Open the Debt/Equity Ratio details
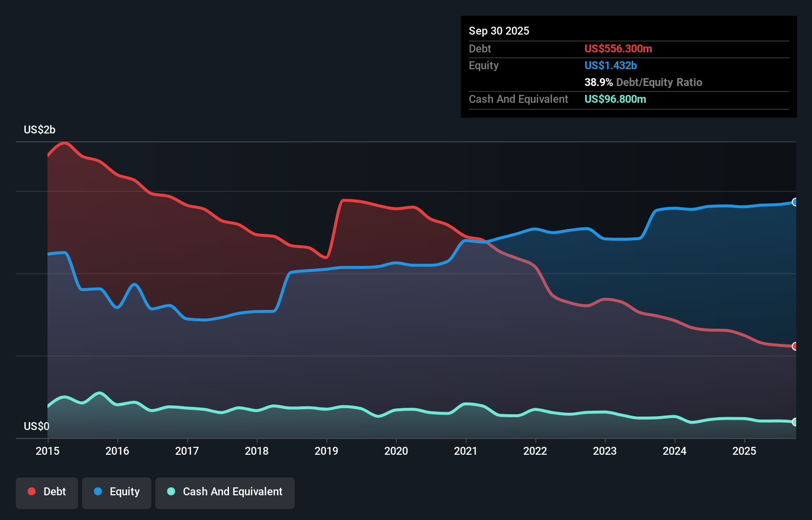This screenshot has height=520, width=812. pyautogui.click(x=643, y=82)
